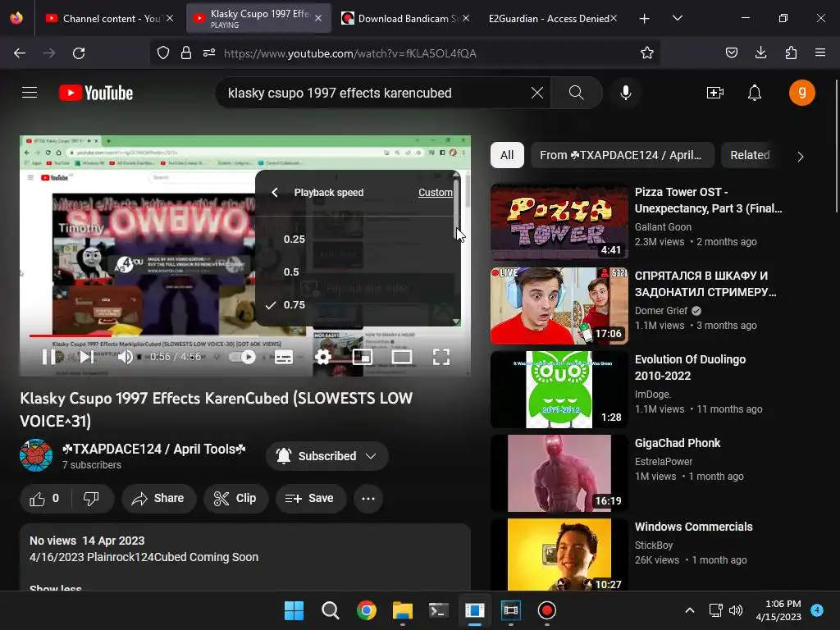Open the notifications bell

pyautogui.click(x=755, y=93)
